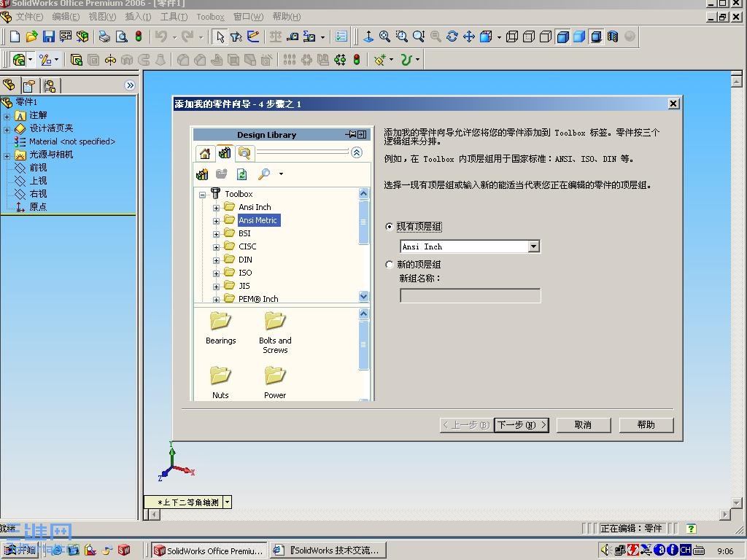Viewport: 747px width, 560px height.
Task: Switch to Shaded With Edges display
Action: coord(562,36)
